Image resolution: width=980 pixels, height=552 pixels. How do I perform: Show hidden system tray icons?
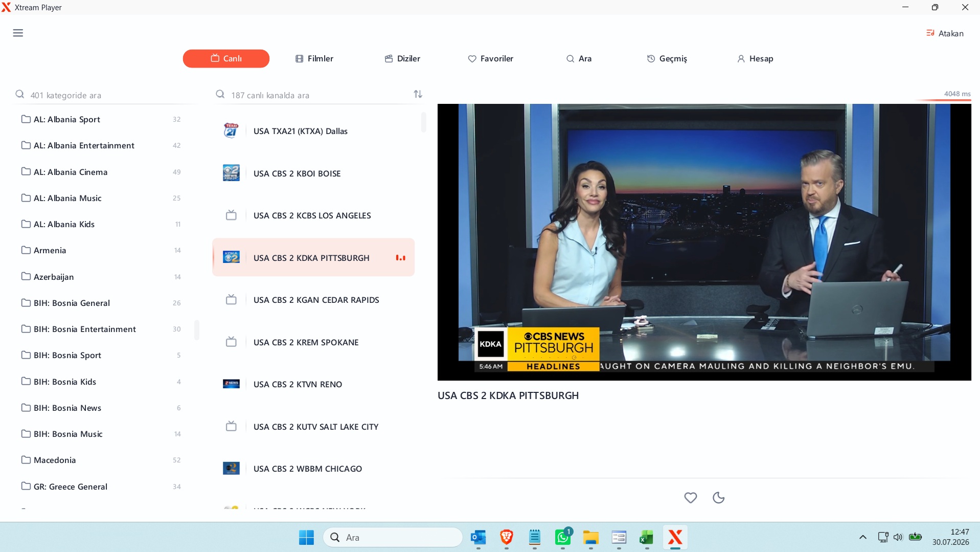tap(862, 537)
